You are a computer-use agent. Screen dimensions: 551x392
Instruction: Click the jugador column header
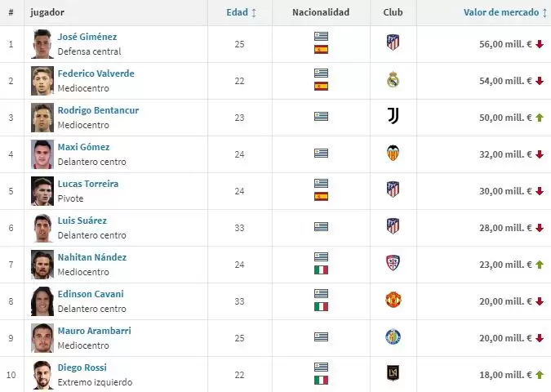pyautogui.click(x=47, y=12)
